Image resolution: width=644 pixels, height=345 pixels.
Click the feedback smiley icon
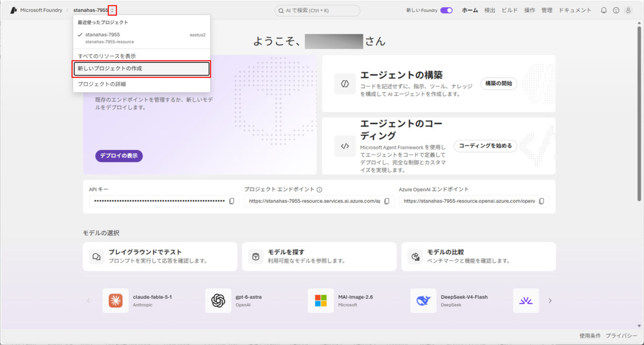click(x=616, y=10)
